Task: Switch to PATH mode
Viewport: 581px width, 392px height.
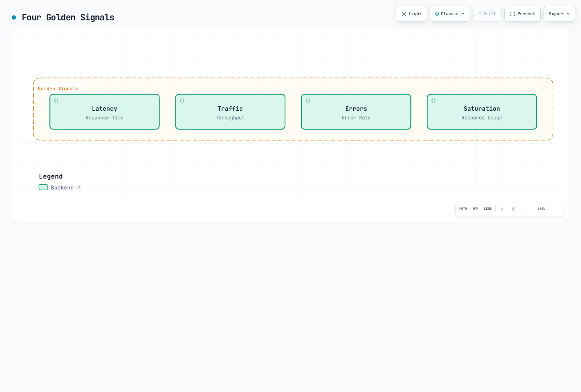Action: tap(463, 209)
